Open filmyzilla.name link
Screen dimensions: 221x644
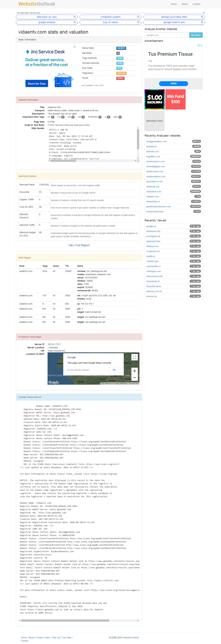coord(154,286)
